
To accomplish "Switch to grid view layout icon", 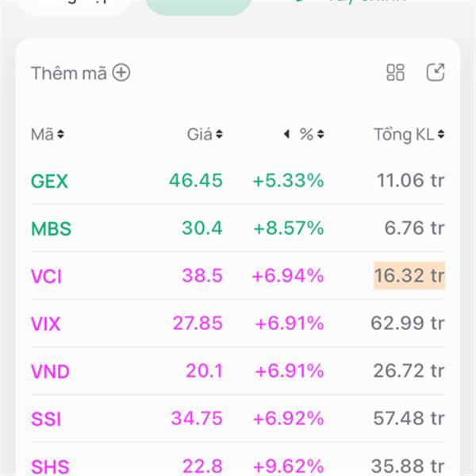I will coord(395,73).
